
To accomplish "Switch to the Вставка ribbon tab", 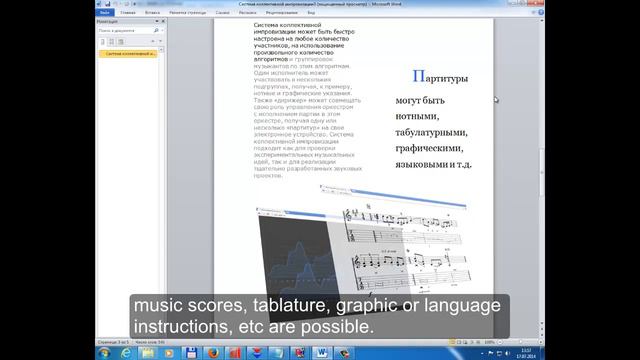I will point(152,13).
